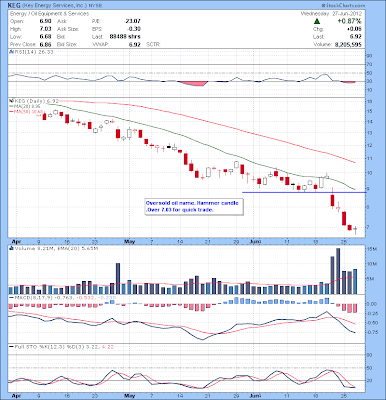Click the KEG ticker symbol in title
Screen dimensions: 386x400
point(14,6)
